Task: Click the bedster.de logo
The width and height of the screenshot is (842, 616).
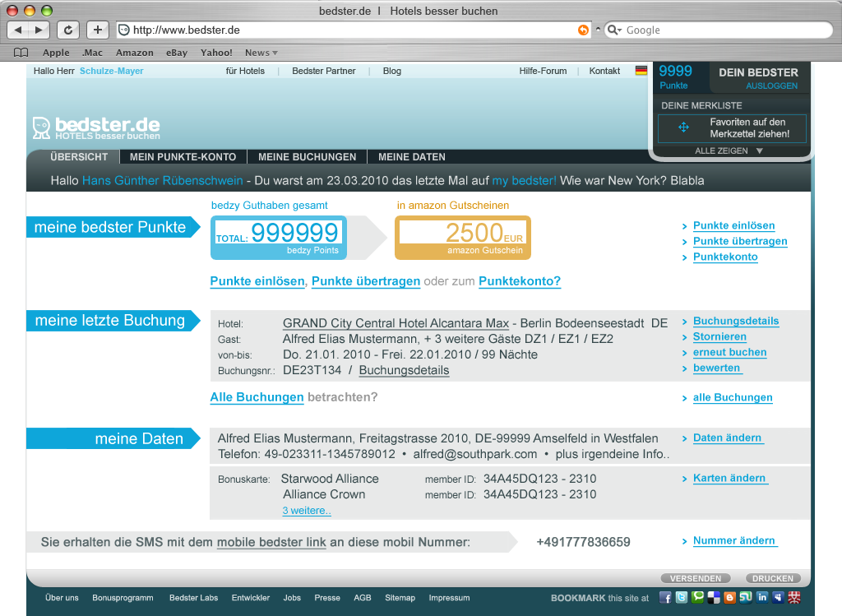Action: point(95,127)
